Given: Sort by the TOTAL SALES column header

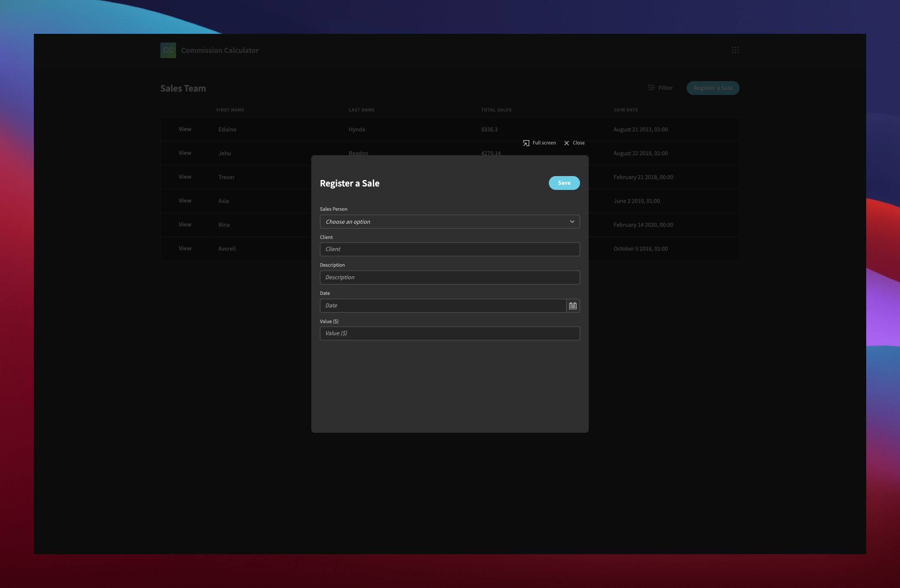Looking at the screenshot, I should tap(496, 110).
